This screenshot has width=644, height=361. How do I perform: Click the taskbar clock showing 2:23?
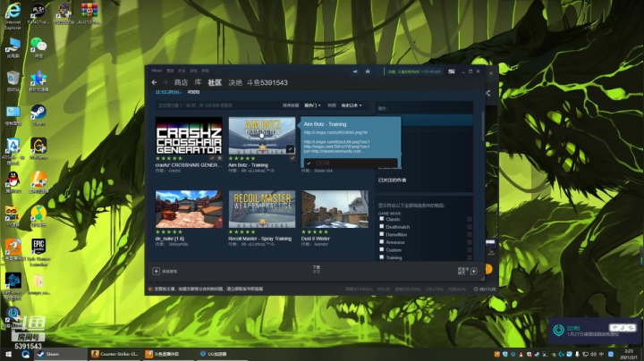(x=629, y=354)
